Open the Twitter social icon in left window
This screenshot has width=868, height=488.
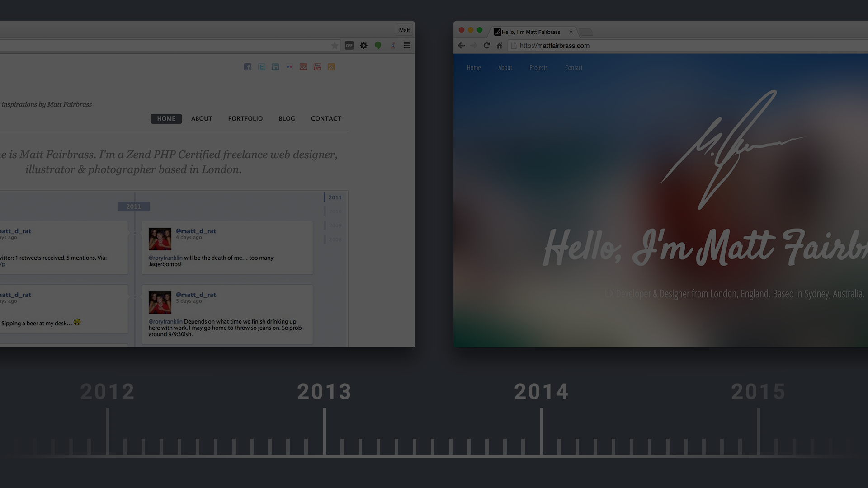pyautogui.click(x=262, y=67)
